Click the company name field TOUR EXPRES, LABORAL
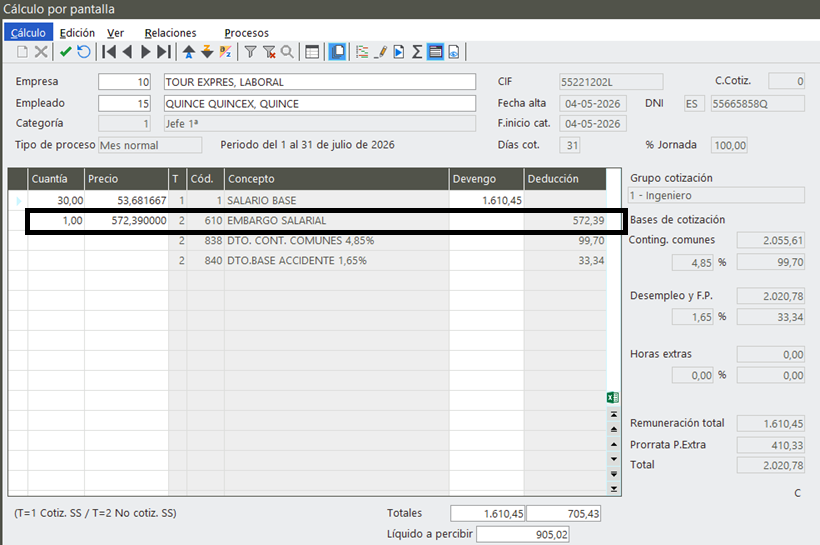Image resolution: width=820 pixels, height=545 pixels. pyautogui.click(x=320, y=82)
